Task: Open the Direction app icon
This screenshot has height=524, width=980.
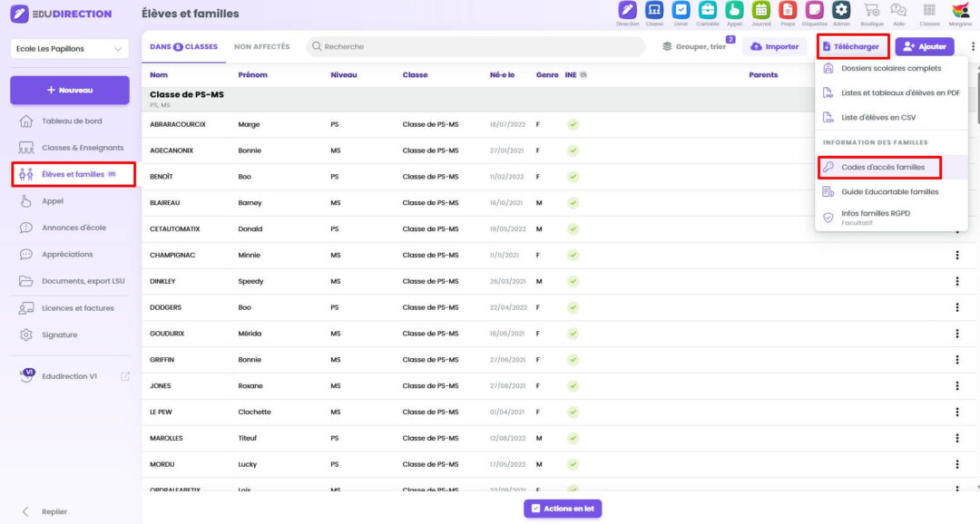Action: coord(627,11)
